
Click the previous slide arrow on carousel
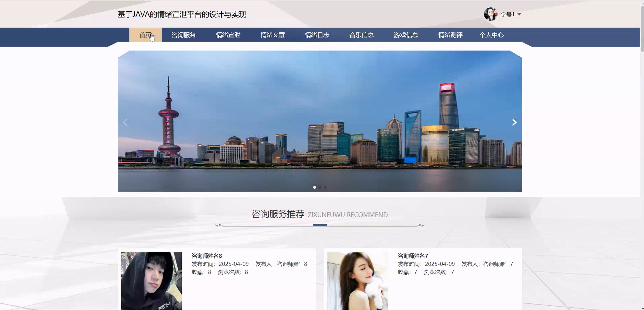pyautogui.click(x=126, y=122)
